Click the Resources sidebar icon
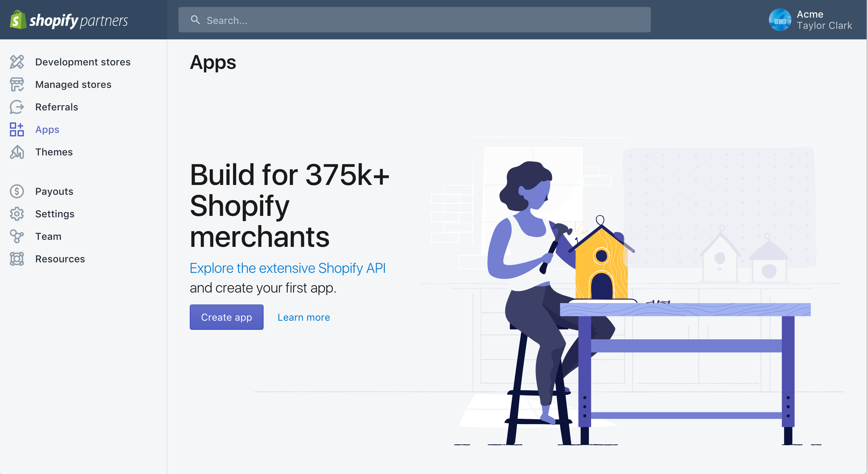Screen dimensions: 868x474 coord(17,258)
